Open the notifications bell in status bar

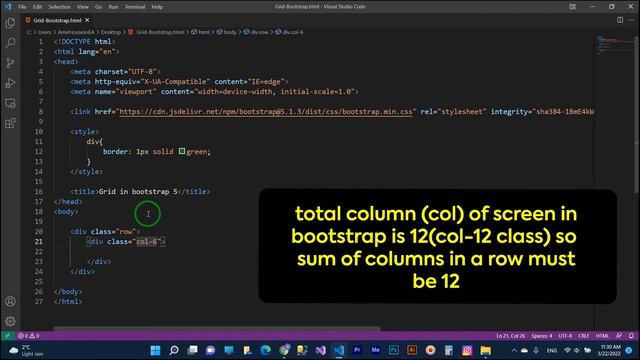pos(631,336)
